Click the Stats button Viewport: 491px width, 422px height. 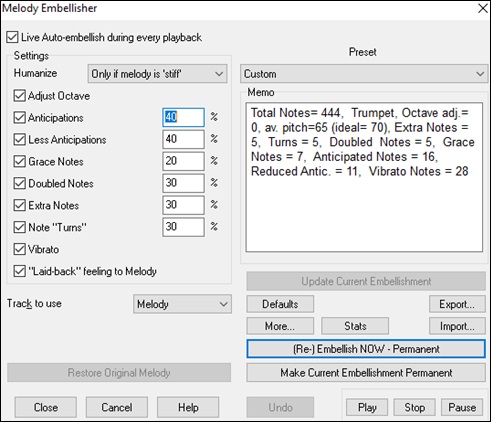(355, 326)
